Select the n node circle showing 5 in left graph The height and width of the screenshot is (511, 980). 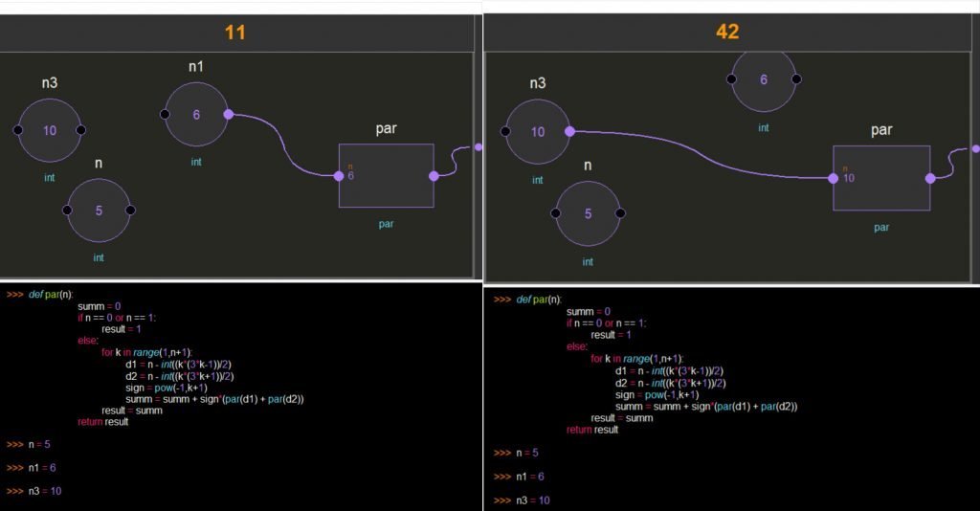click(99, 211)
